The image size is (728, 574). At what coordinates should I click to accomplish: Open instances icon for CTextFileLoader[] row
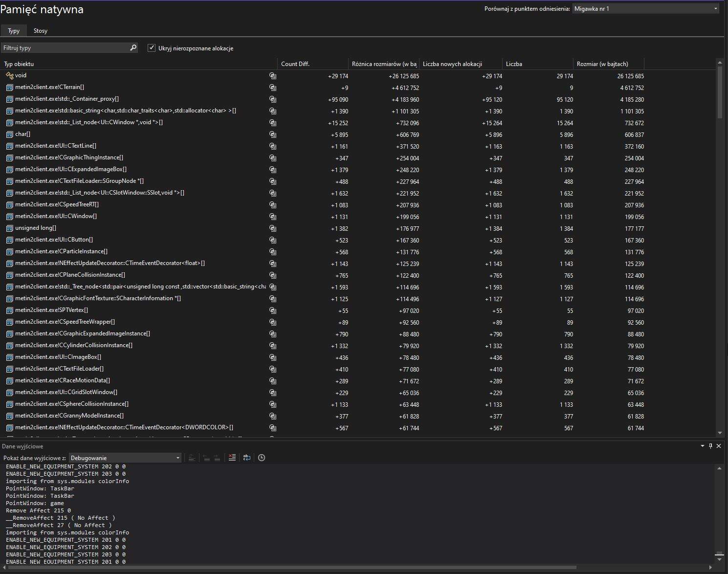tap(273, 369)
